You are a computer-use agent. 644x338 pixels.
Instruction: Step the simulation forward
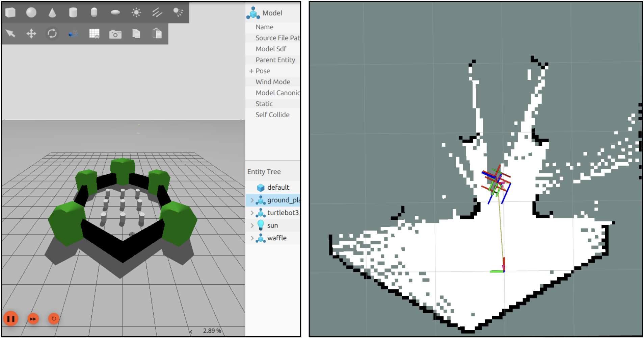click(x=33, y=318)
